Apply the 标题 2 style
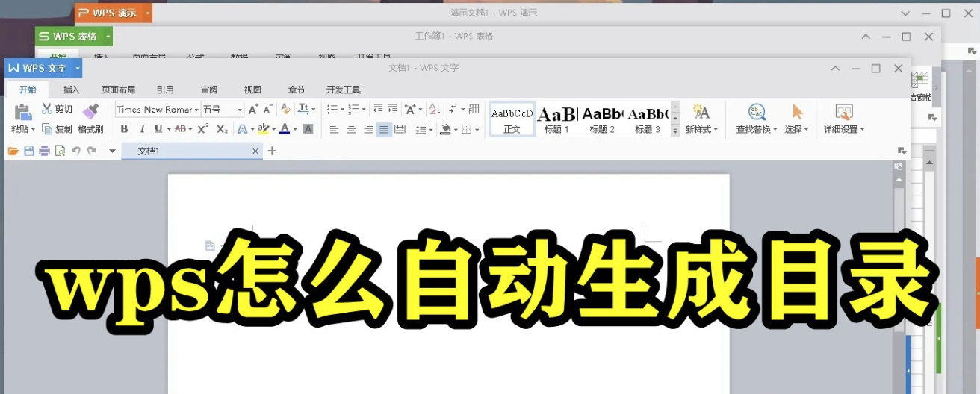The image size is (980, 394). click(602, 119)
